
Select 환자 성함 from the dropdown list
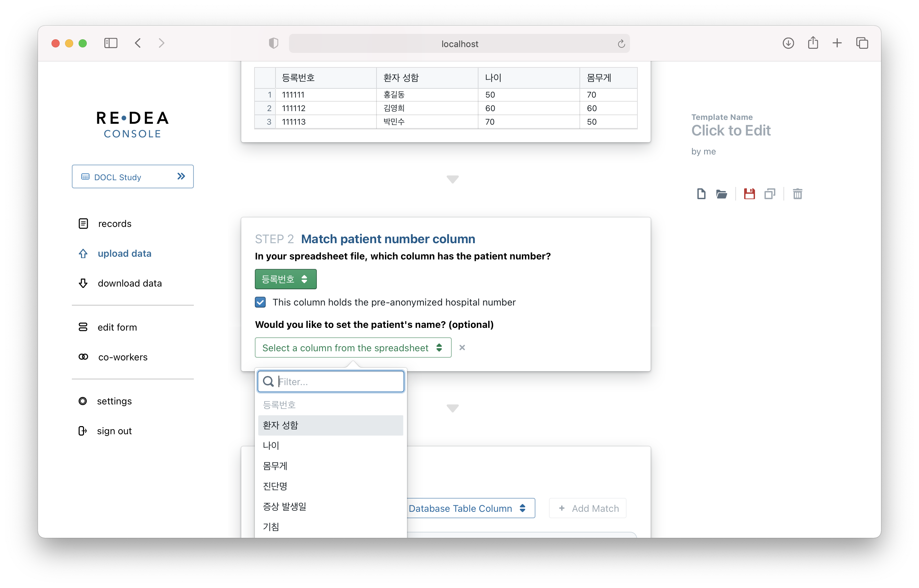tap(330, 425)
